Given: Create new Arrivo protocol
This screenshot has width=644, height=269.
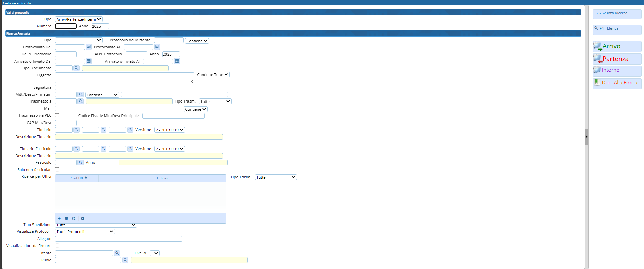Looking at the screenshot, I should click(x=616, y=46).
